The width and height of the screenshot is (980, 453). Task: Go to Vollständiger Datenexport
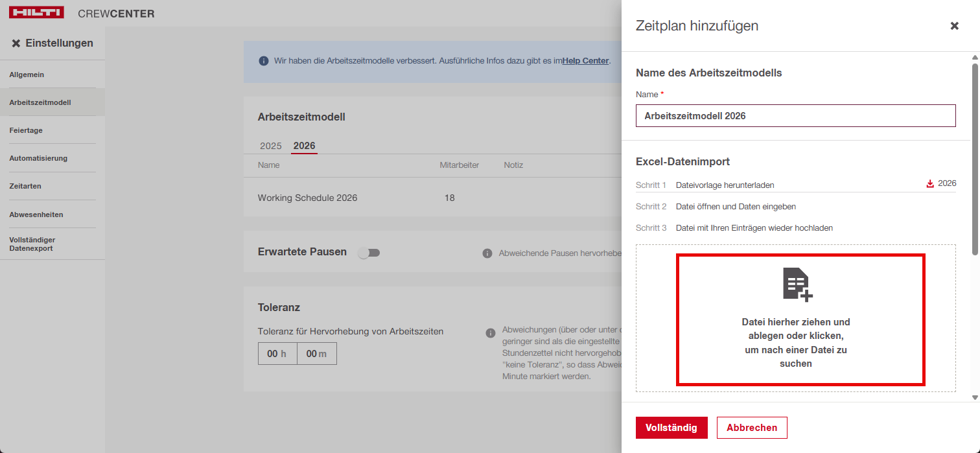point(32,244)
